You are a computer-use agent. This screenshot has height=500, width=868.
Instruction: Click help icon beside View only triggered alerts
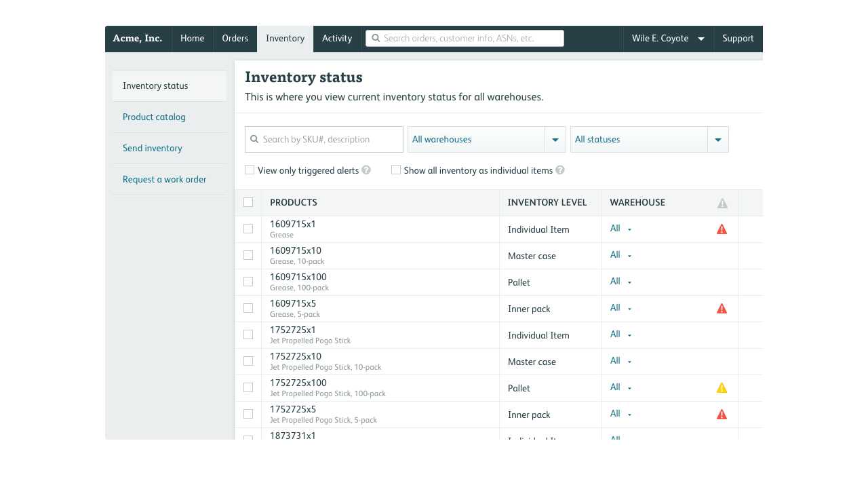366,170
